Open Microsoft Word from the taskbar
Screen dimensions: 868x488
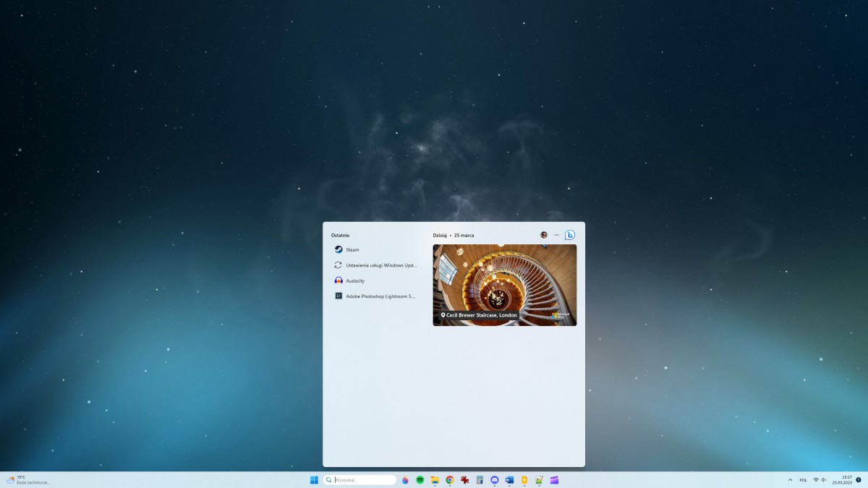click(x=509, y=479)
